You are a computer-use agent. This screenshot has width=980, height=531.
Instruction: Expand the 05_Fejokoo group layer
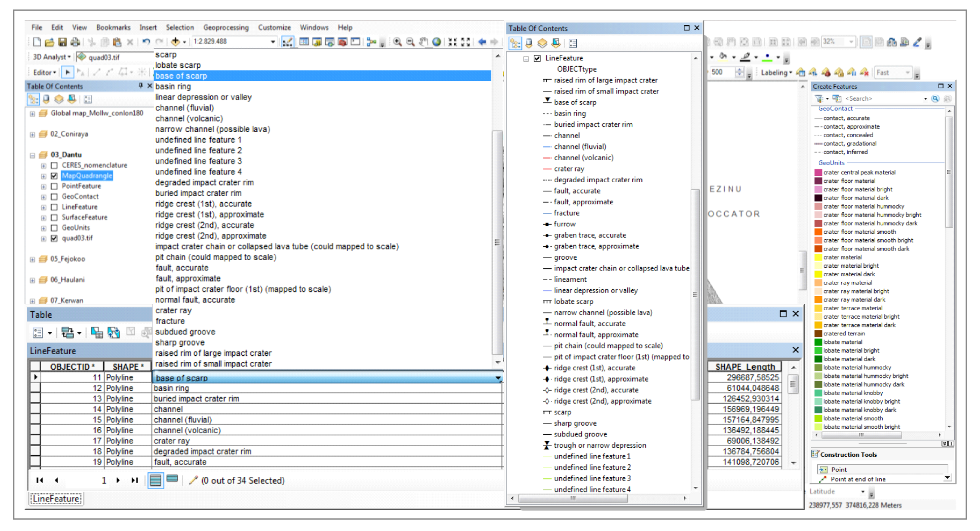pyautogui.click(x=33, y=260)
